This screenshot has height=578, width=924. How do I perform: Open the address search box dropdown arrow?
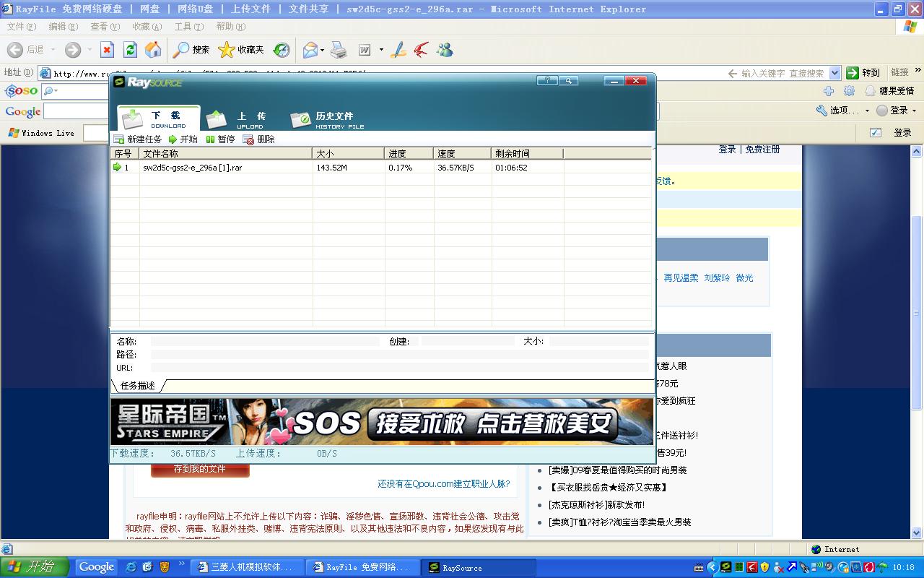click(x=834, y=73)
